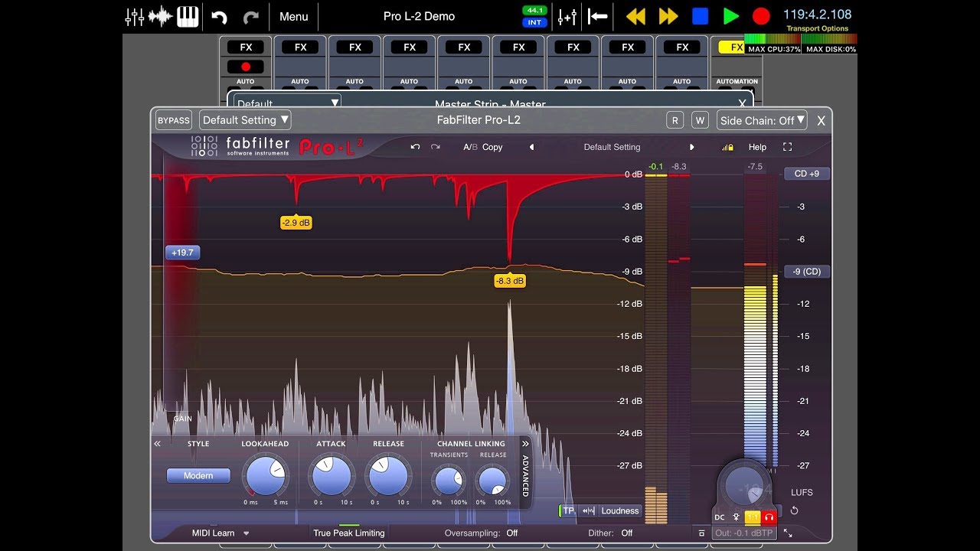
Task: Open the Side Chain: Off dropdown
Action: [x=763, y=120]
